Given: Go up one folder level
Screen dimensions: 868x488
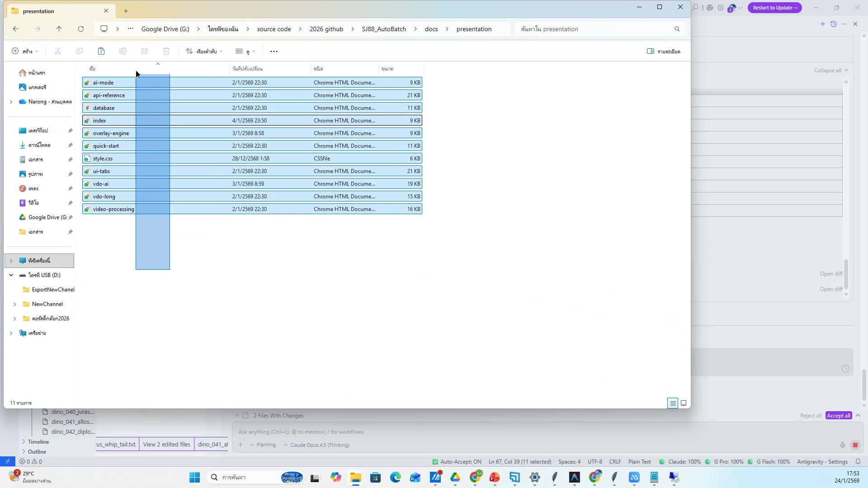Looking at the screenshot, I should (59, 29).
